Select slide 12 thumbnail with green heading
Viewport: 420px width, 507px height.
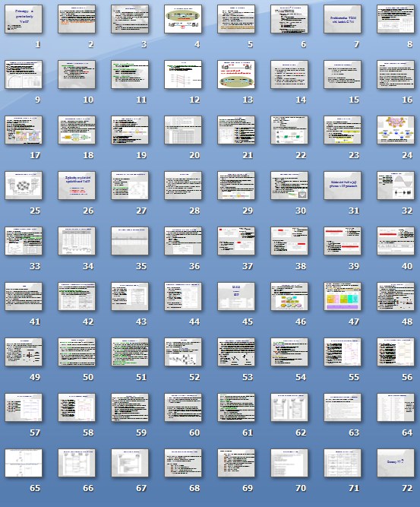click(x=183, y=74)
